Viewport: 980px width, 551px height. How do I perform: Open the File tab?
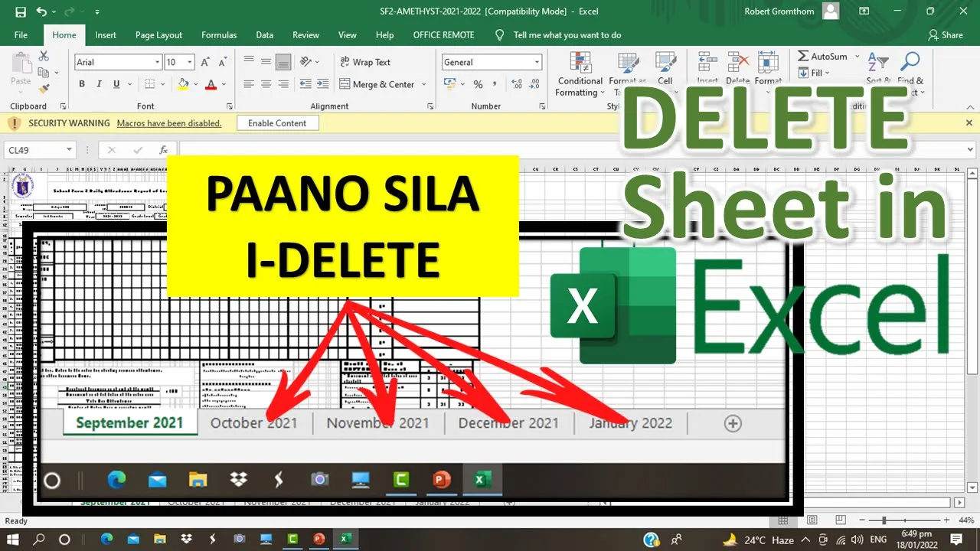point(21,35)
